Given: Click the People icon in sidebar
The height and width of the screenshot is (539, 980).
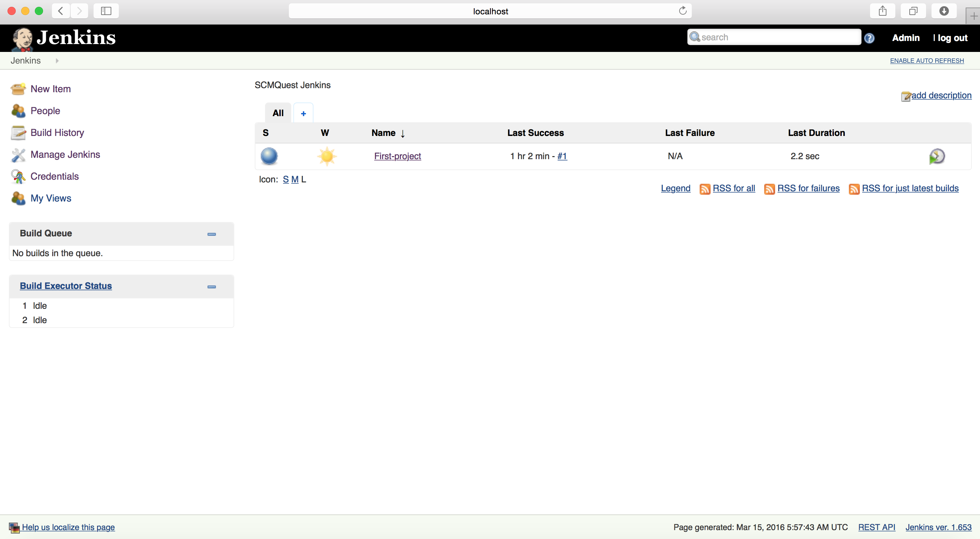Looking at the screenshot, I should coord(18,111).
